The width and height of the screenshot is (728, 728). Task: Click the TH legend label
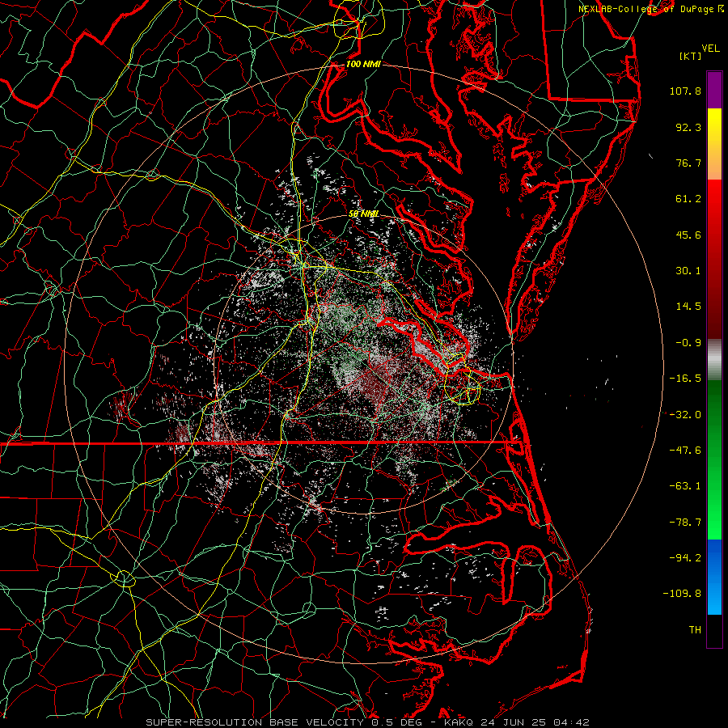pos(695,630)
